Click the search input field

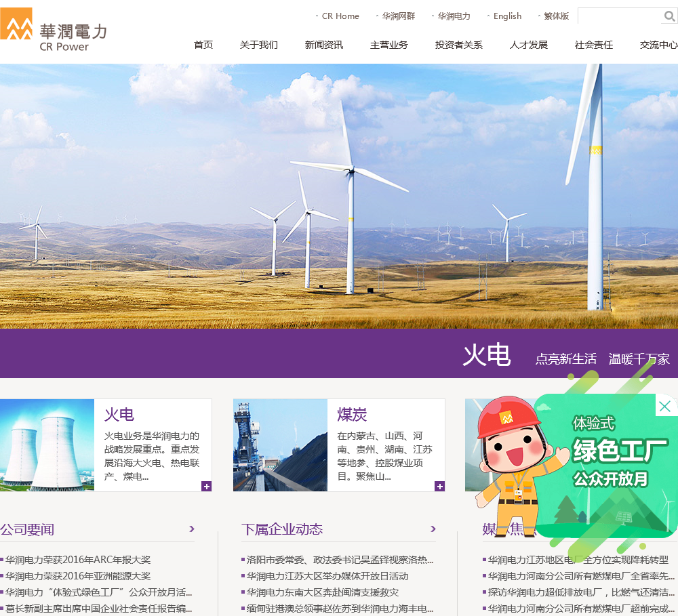(621, 16)
